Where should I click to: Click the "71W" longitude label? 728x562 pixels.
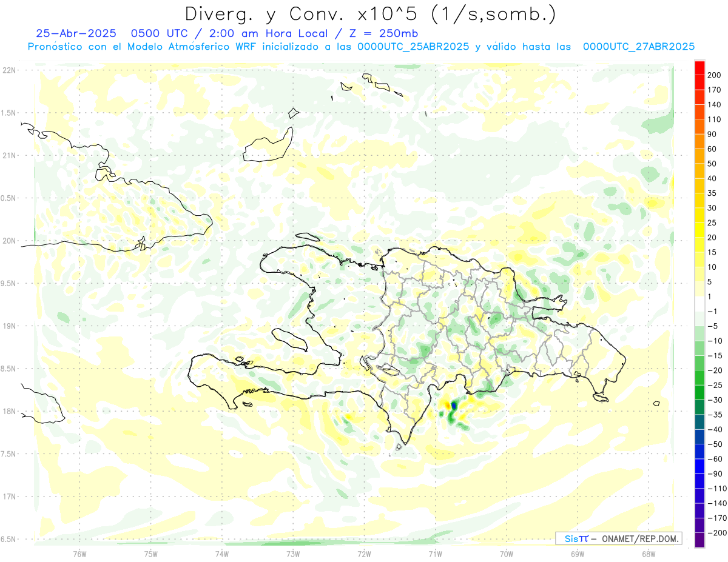(435, 554)
